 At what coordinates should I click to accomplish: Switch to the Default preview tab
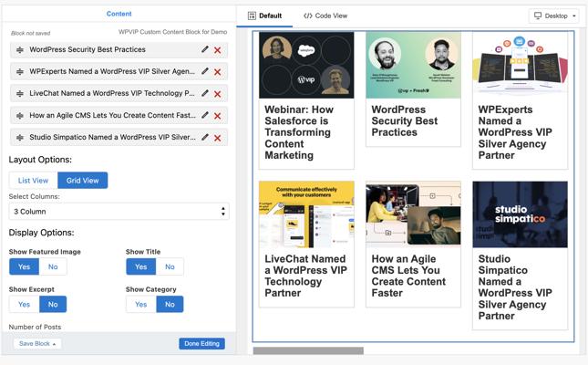tap(264, 16)
